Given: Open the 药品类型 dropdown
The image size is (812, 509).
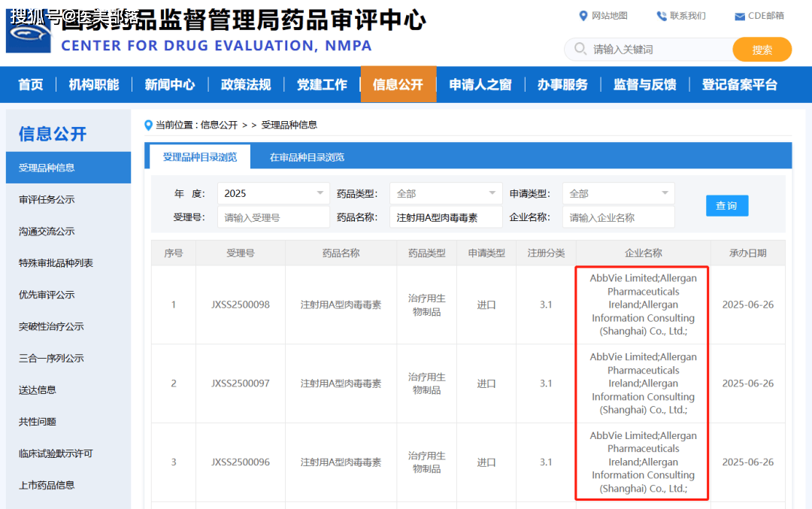Looking at the screenshot, I should (446, 194).
